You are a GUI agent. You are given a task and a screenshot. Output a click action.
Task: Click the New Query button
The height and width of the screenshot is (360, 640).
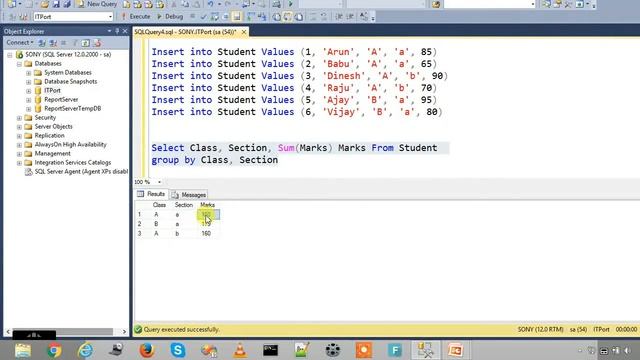point(98,4)
